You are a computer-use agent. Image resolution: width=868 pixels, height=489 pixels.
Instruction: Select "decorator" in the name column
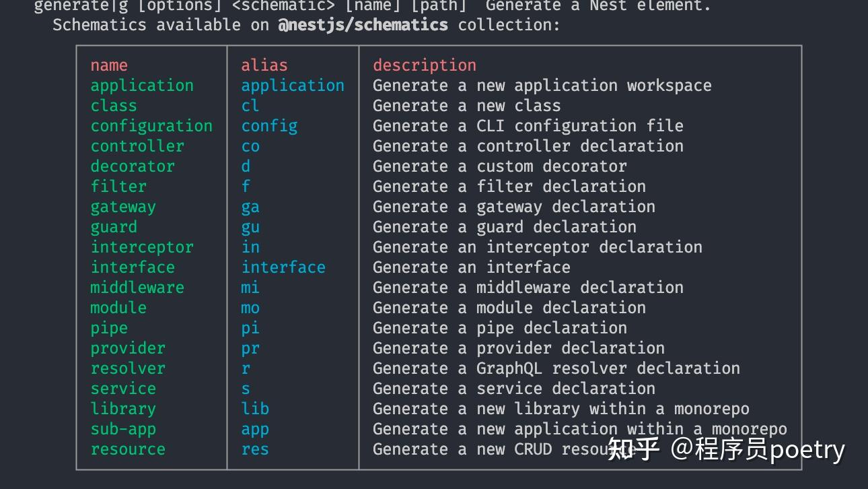click(133, 166)
